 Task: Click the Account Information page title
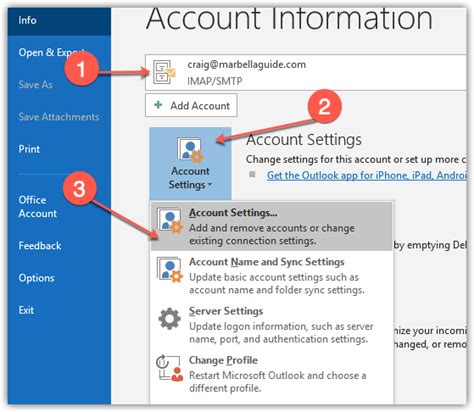click(x=289, y=18)
